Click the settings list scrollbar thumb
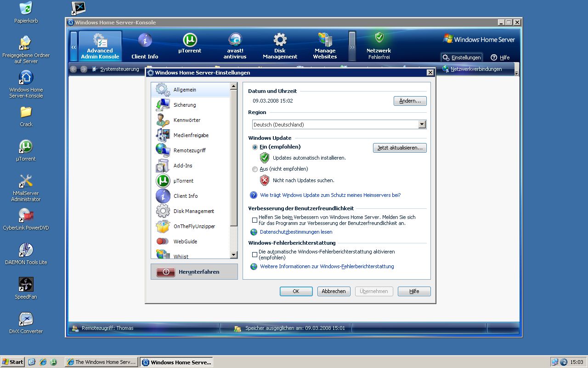Screen dimensions: 588x368 (x=233, y=157)
